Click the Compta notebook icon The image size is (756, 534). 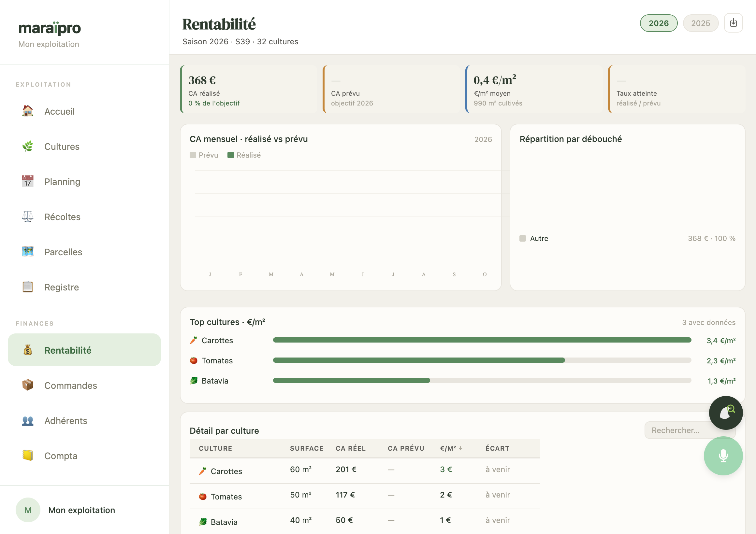28,455
